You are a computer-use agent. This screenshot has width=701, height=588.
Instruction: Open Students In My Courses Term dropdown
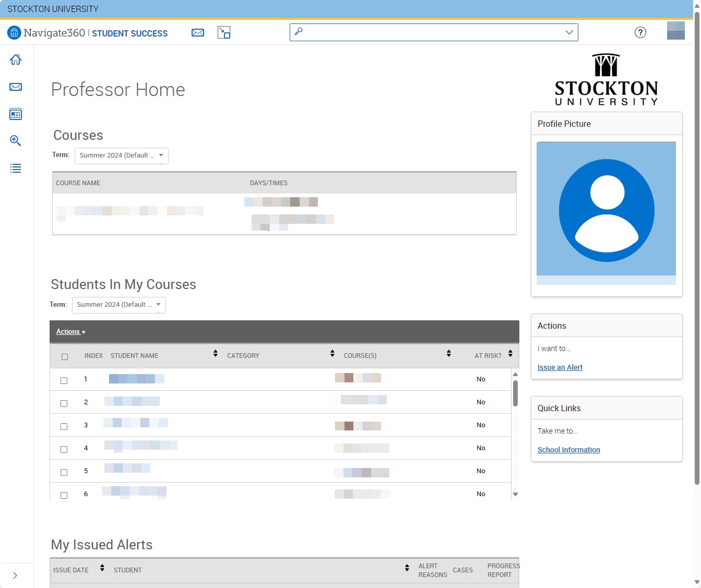click(119, 305)
